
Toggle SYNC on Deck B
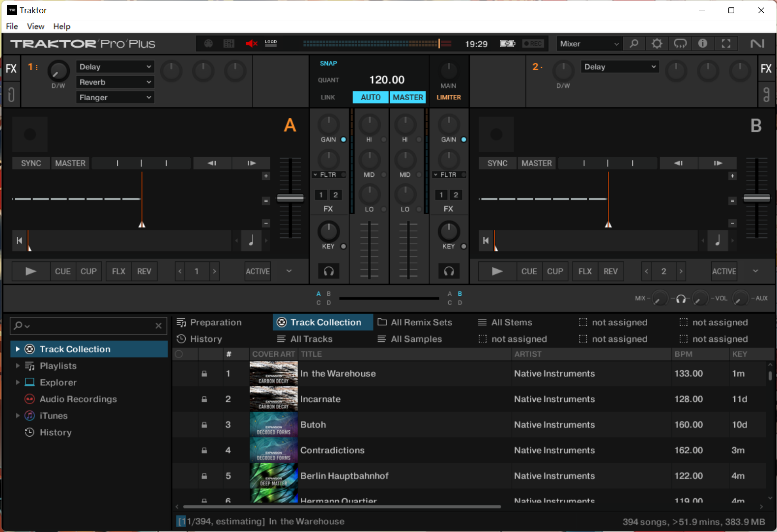pos(497,163)
